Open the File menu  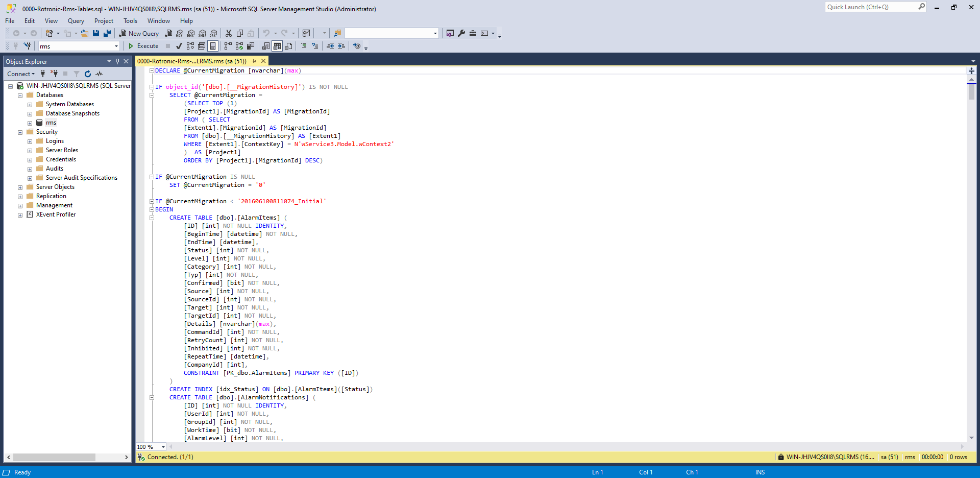click(10, 21)
